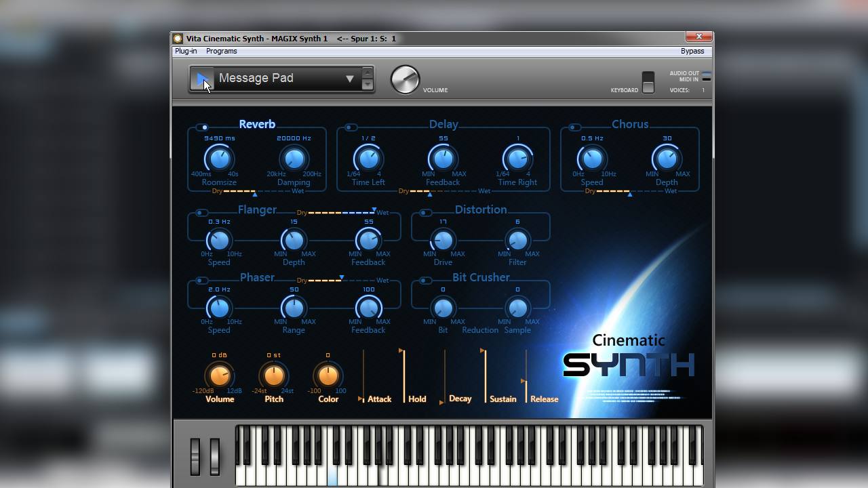Click the pitch bend wheel
868x488 pixels.
(x=195, y=456)
